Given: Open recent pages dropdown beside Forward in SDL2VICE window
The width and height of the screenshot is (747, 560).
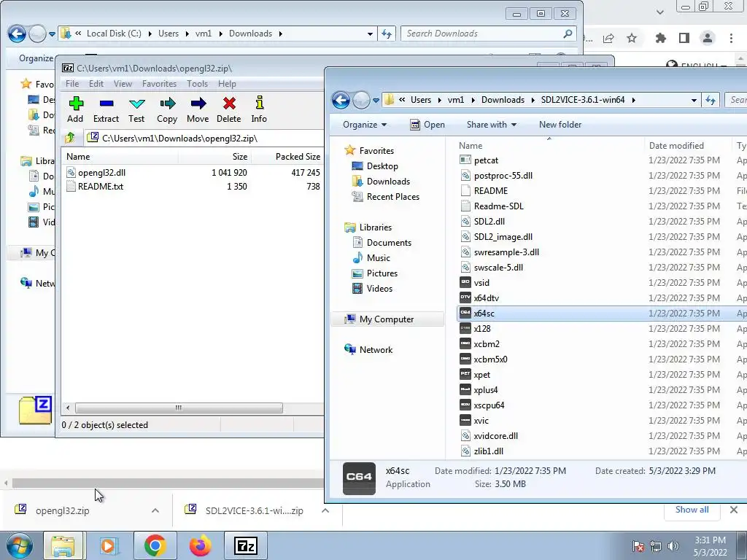Looking at the screenshot, I should coord(376,101).
